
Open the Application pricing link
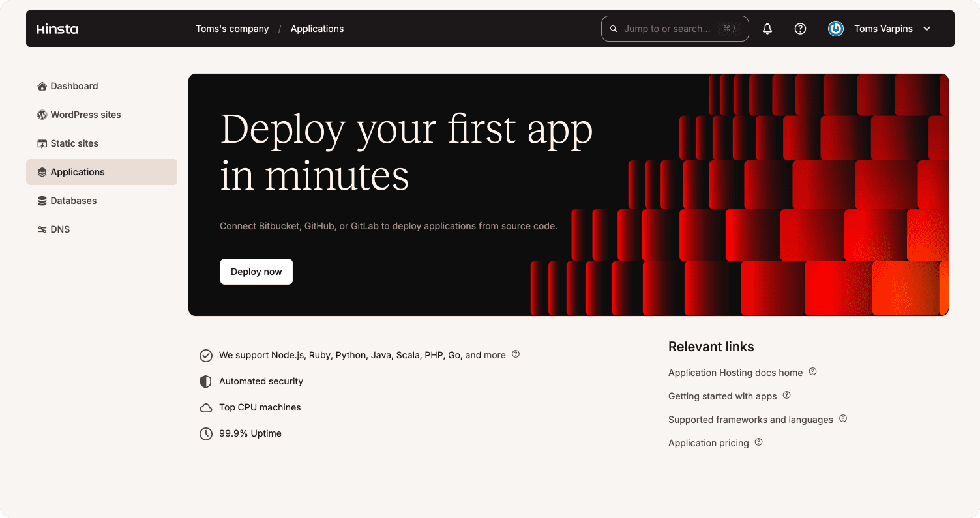[709, 443]
